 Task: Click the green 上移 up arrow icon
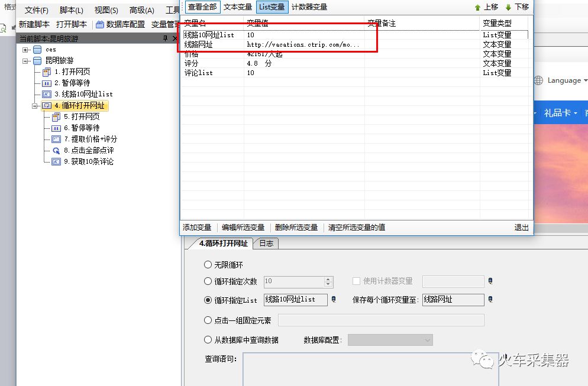(478, 8)
